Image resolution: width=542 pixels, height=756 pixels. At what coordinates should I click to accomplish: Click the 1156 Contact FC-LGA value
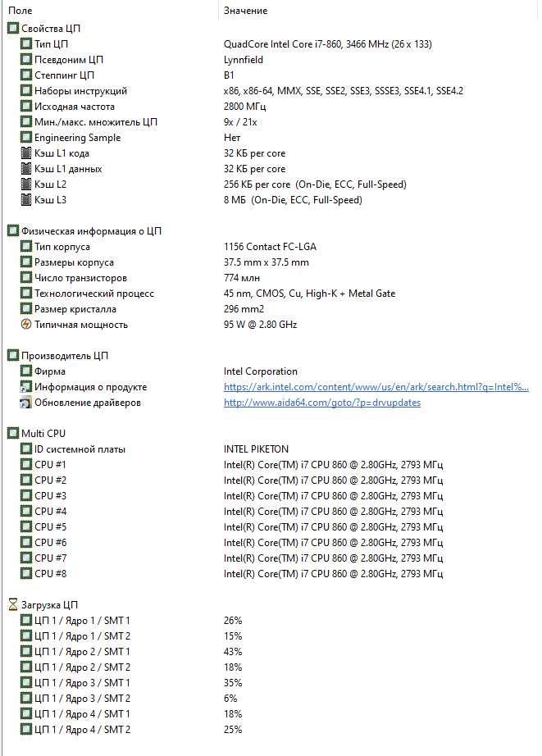coord(270,247)
